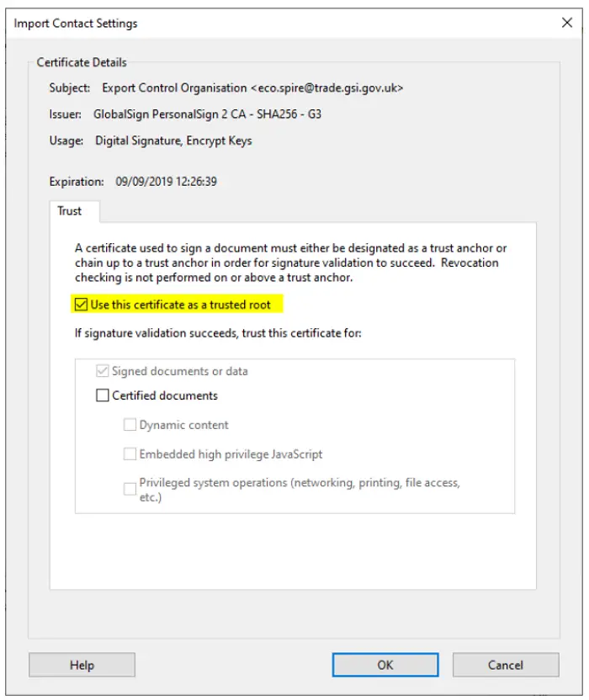This screenshot has width=589, height=700.
Task: Click the Certificate Details group heading
Action: pyautogui.click(x=82, y=62)
